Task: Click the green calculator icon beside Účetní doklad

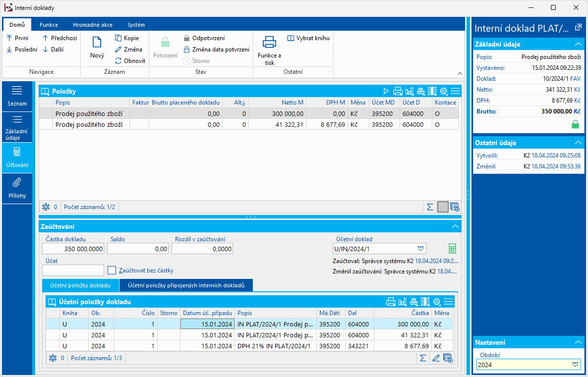Action: tap(452, 249)
